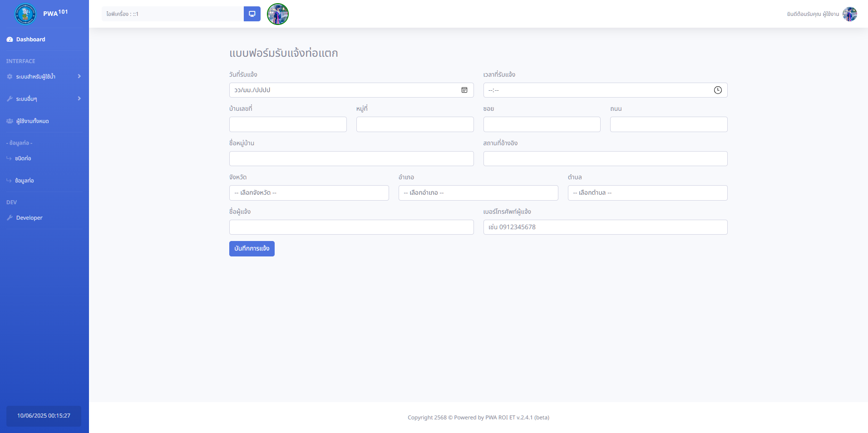This screenshot has height=433, width=868.
Task: Expand the ระบบสำหรับผู้ใช้น้ำ sidebar menu
Action: [x=44, y=77]
